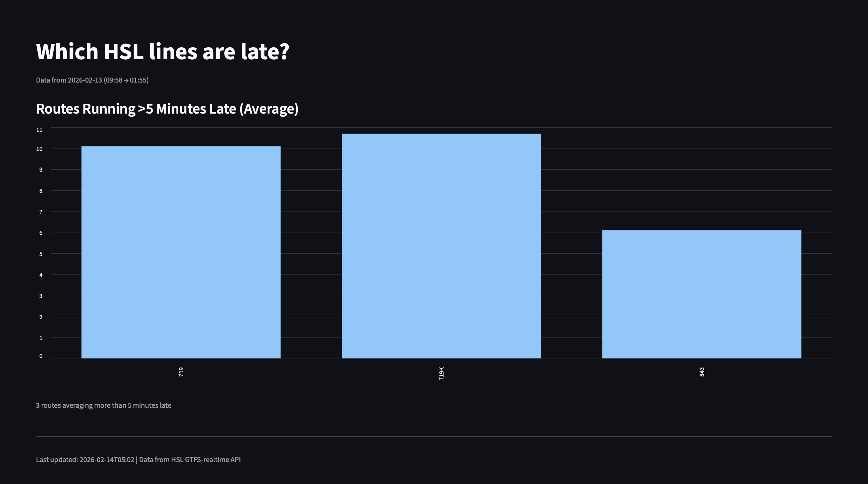Click the bar for route 719
868x484 pixels.
pos(181,252)
